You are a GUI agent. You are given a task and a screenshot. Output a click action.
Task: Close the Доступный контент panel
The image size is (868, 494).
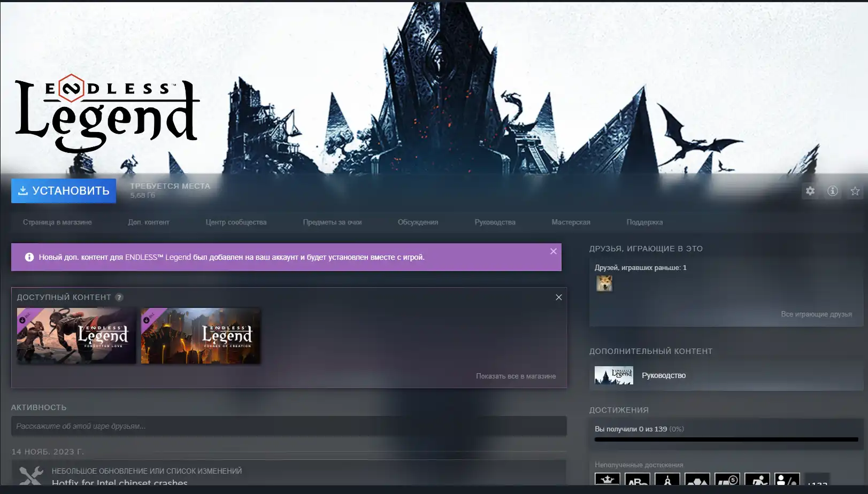(x=559, y=297)
